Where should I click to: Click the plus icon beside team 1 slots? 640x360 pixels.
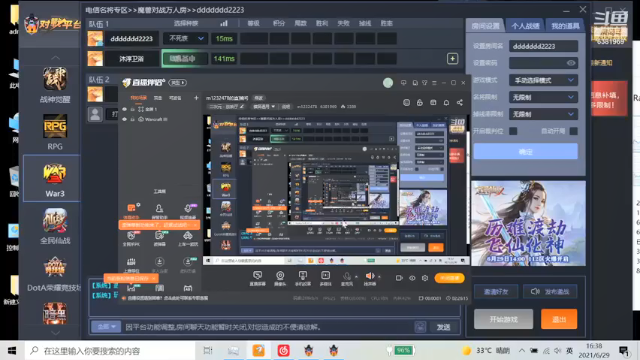pyautogui.click(x=452, y=59)
